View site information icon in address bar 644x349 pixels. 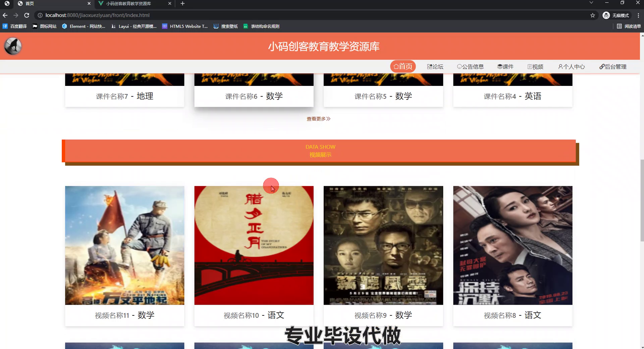point(40,15)
